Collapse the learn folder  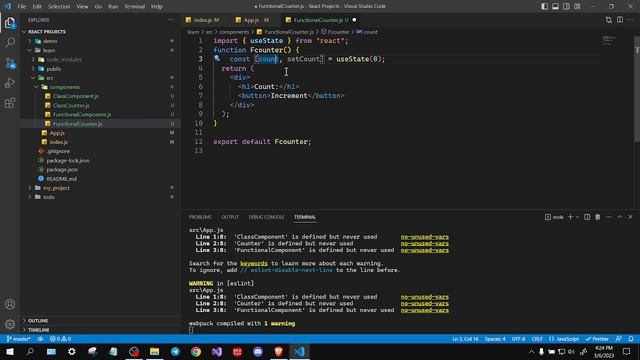[x=100, y=50]
